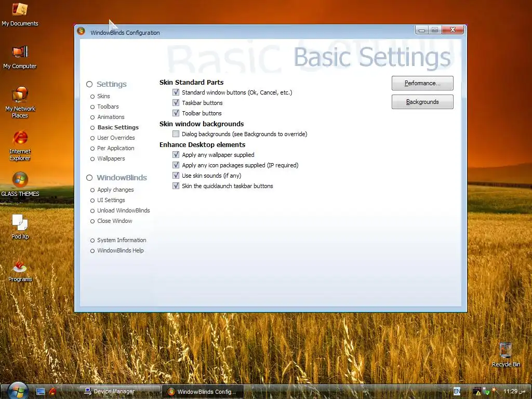
Task: Collapse the Settings section header
Action: click(107, 84)
